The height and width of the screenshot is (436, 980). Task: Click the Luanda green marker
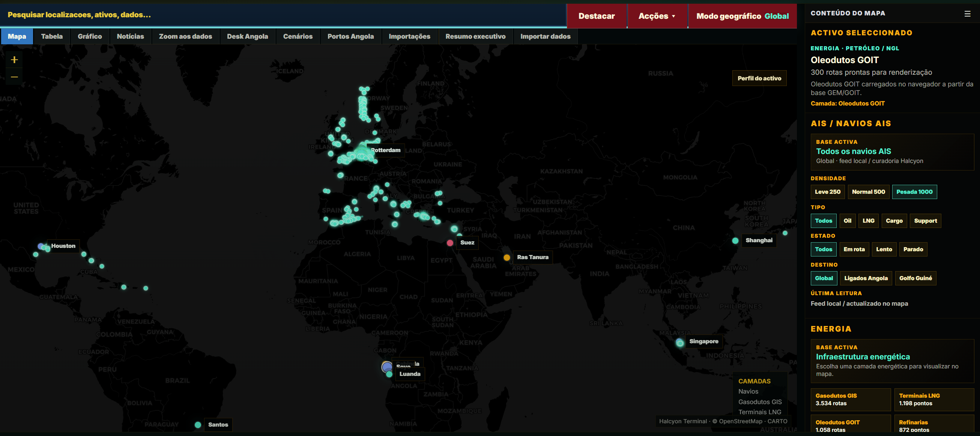coord(389,375)
